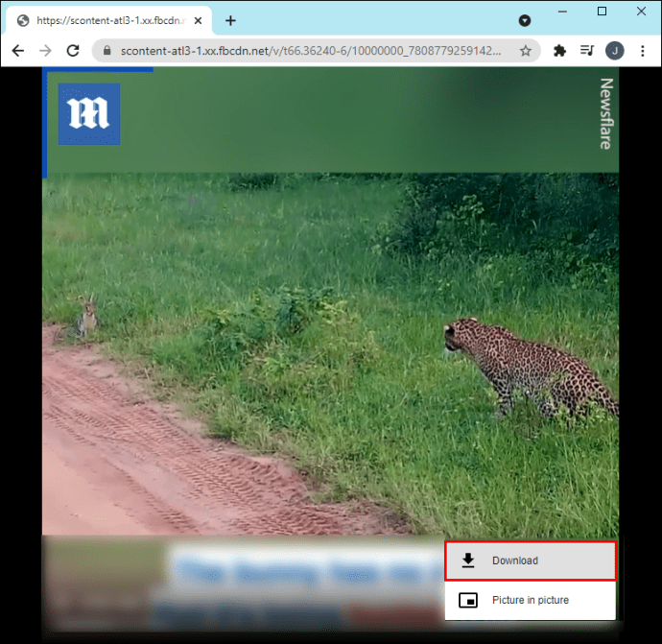Open the tab search dropdown arrow
Image resolution: width=662 pixels, height=644 pixels.
(x=525, y=21)
